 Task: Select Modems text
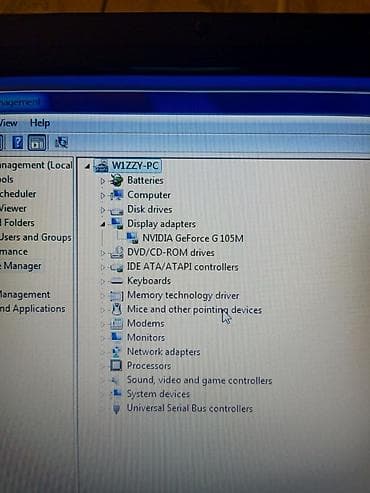click(146, 323)
